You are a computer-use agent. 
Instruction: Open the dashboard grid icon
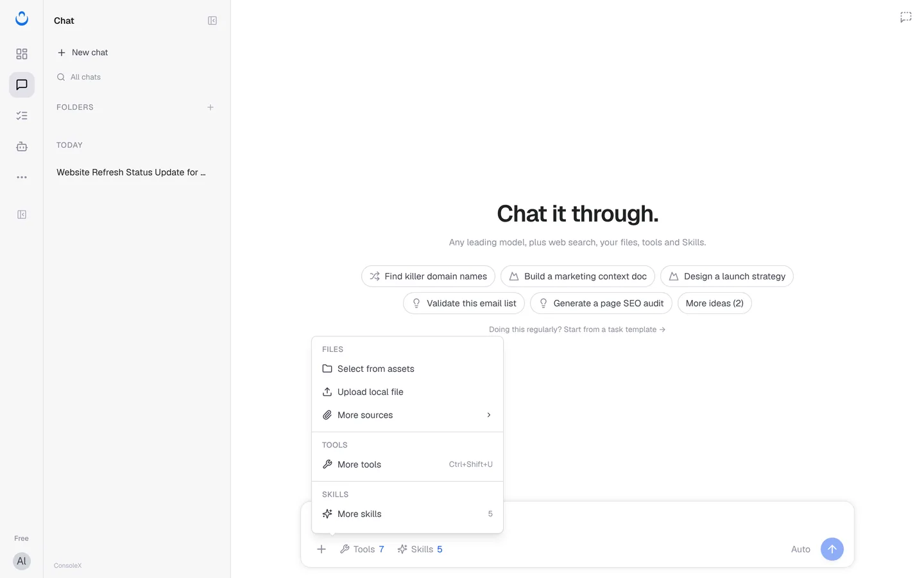[x=22, y=54]
